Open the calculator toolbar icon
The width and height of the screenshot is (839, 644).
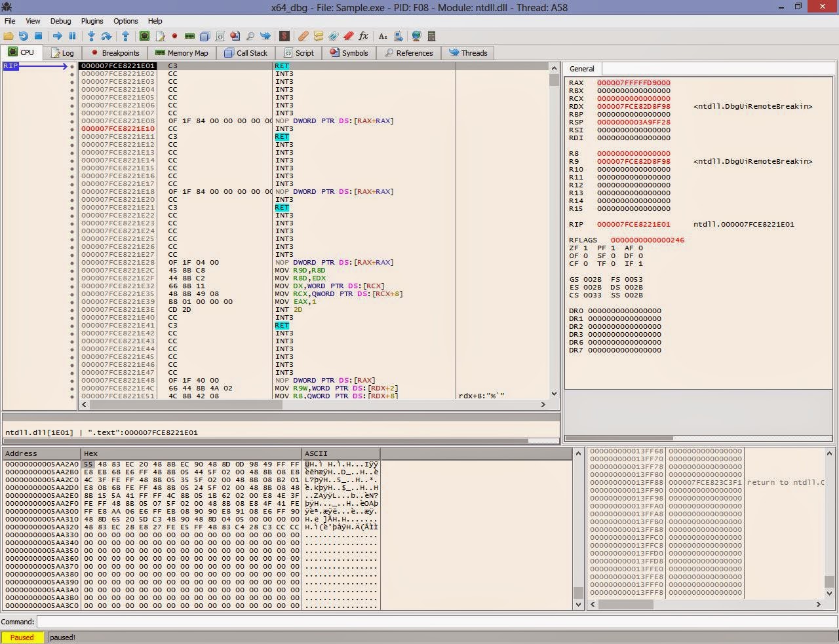pos(431,36)
